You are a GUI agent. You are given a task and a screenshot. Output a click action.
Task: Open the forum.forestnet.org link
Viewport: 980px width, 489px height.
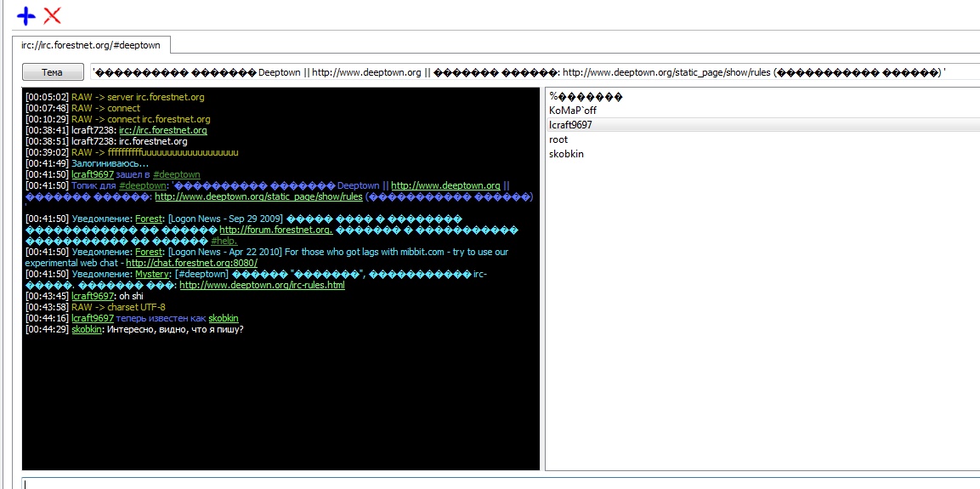click(x=275, y=230)
